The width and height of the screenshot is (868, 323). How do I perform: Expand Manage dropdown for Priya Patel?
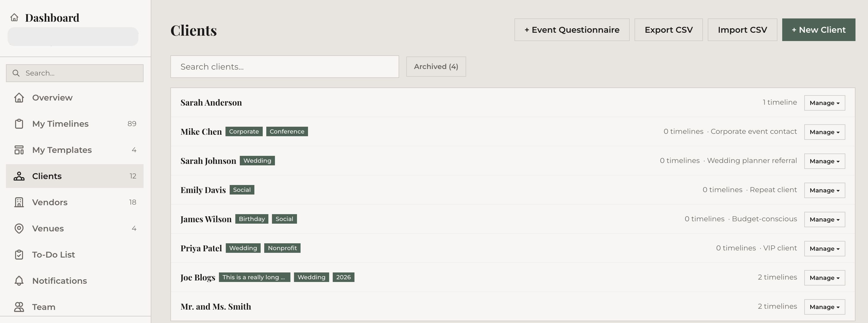(824, 249)
